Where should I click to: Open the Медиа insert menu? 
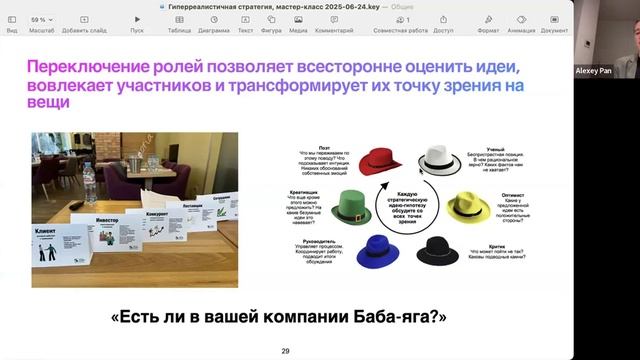(298, 20)
